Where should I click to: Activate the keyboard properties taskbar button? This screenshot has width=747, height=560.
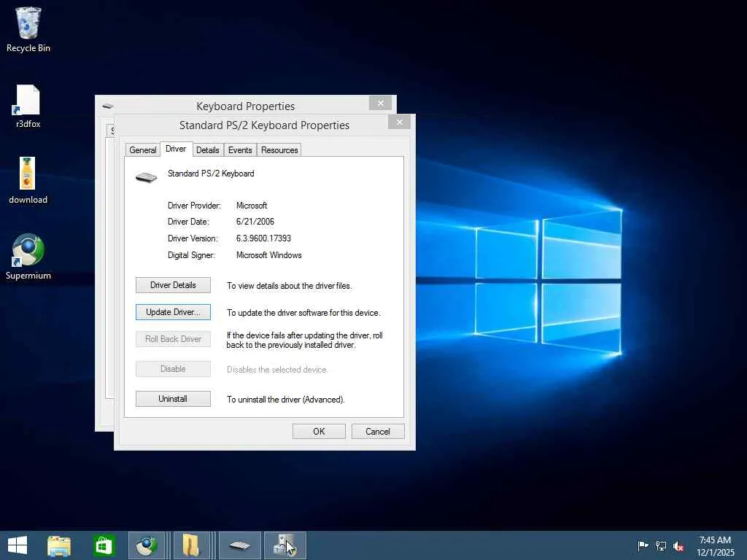[x=239, y=545]
